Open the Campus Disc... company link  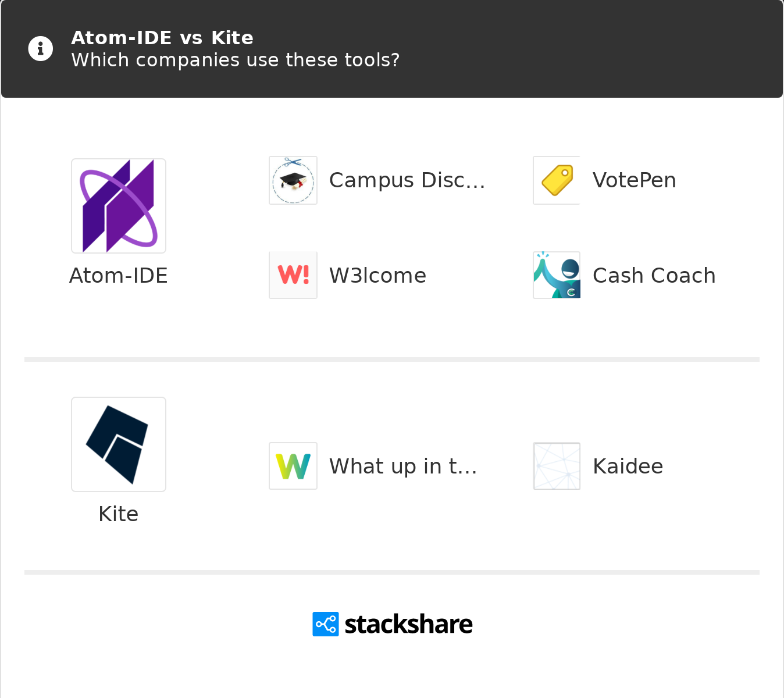pyautogui.click(x=407, y=180)
